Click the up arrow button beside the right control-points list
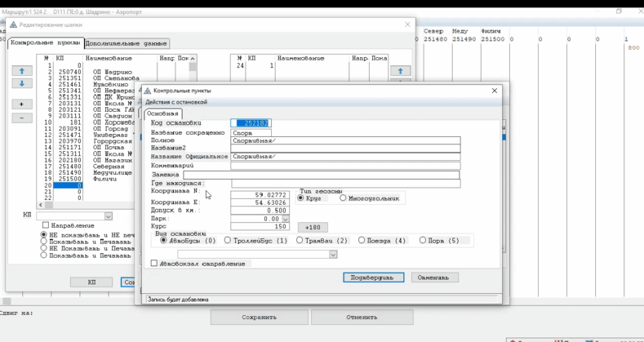The height and width of the screenshot is (342, 644). (400, 71)
